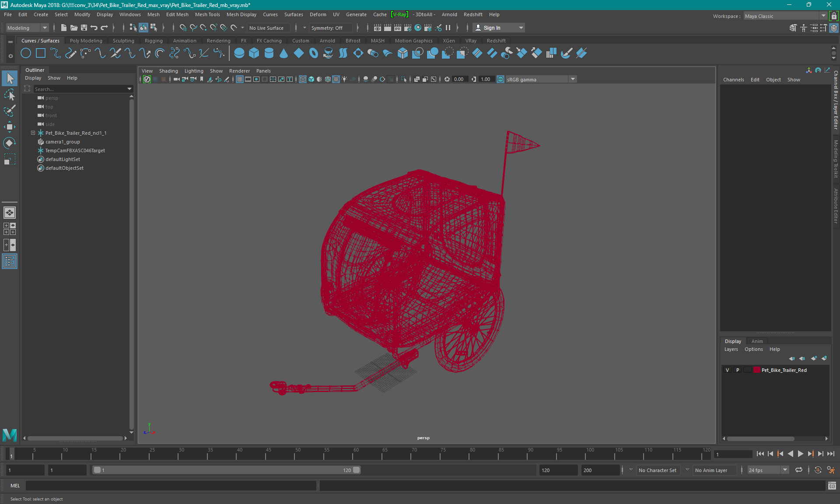
Task: Click the Anim tab in Display panel
Action: pyautogui.click(x=757, y=341)
